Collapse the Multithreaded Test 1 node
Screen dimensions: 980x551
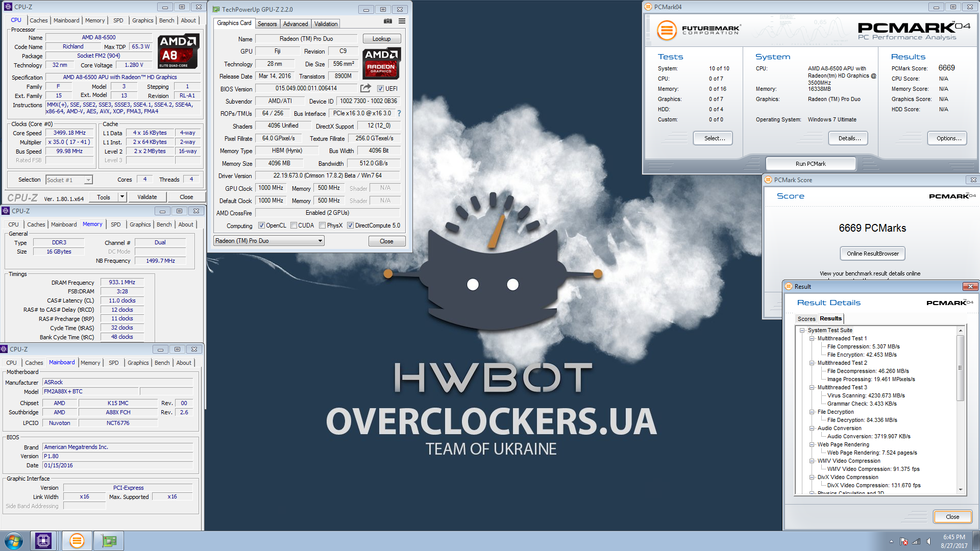[x=812, y=338]
